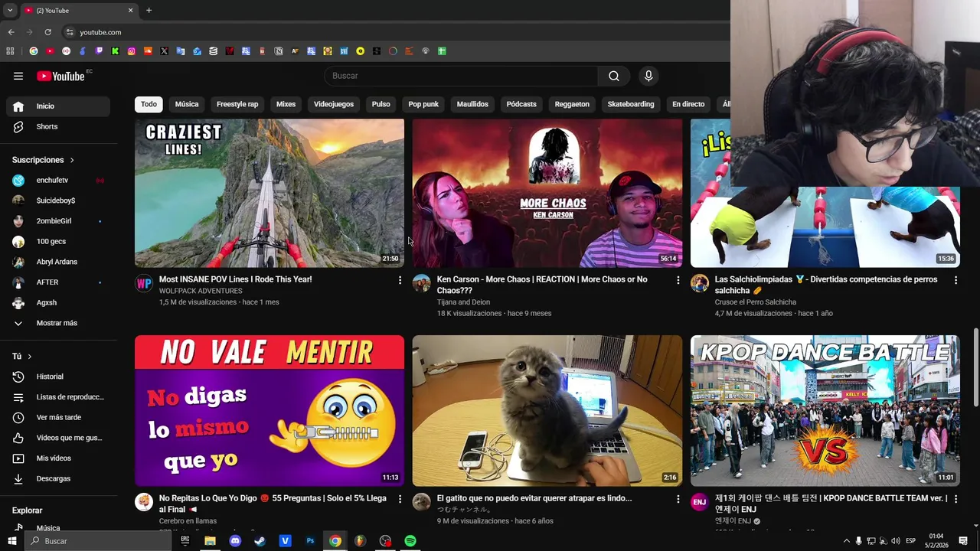Select the Videojuegos filter chip
This screenshot has height=551, width=980.
(334, 104)
